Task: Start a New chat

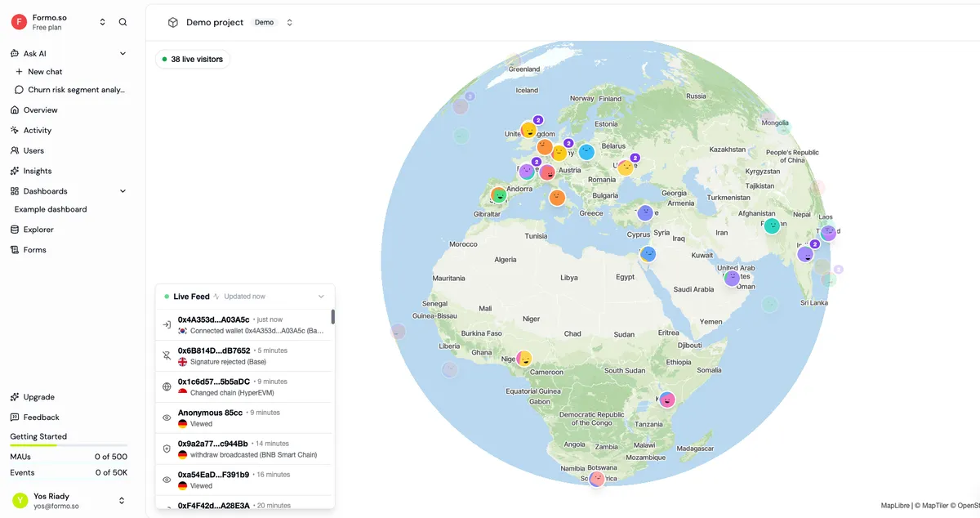Action: [x=45, y=72]
